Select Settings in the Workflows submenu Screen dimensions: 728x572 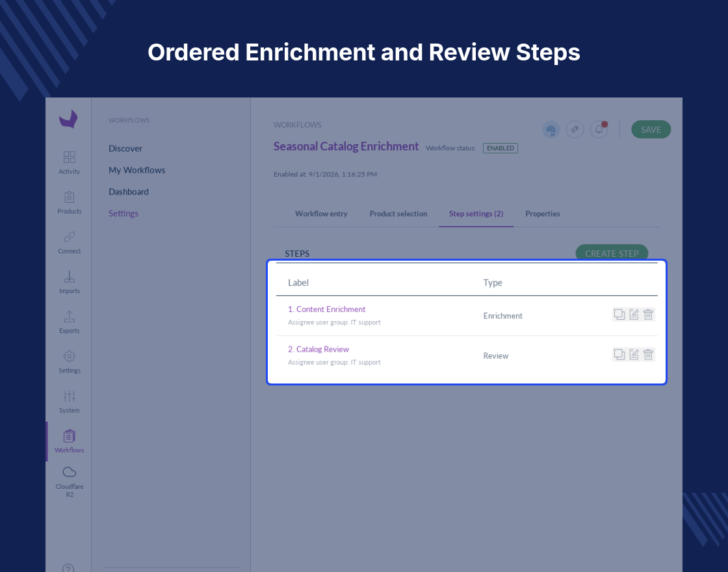tap(123, 214)
